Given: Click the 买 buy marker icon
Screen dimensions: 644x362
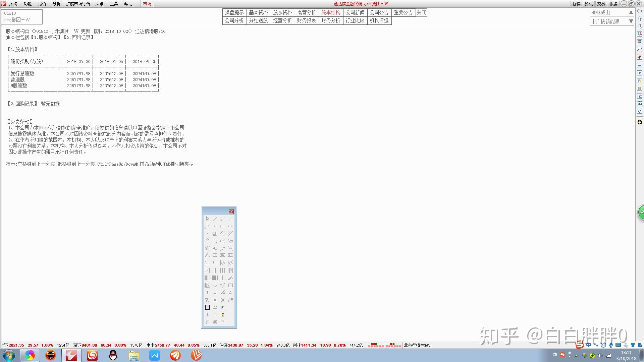Looking at the screenshot, I should click(207, 322).
